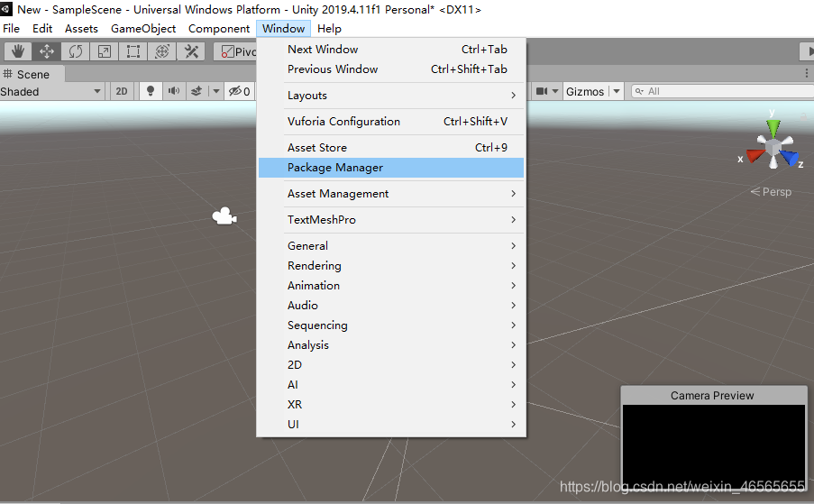Toggle 2D scene view mode

point(122,91)
